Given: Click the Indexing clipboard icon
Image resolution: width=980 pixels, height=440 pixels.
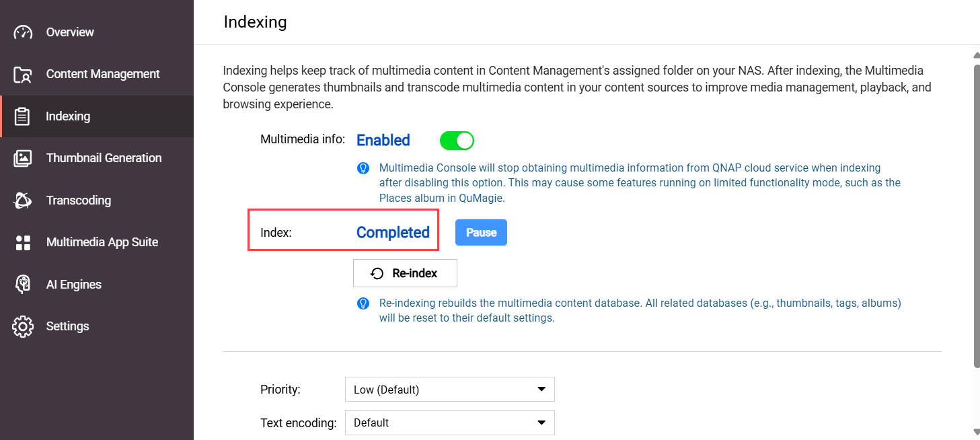Looking at the screenshot, I should coord(23,116).
